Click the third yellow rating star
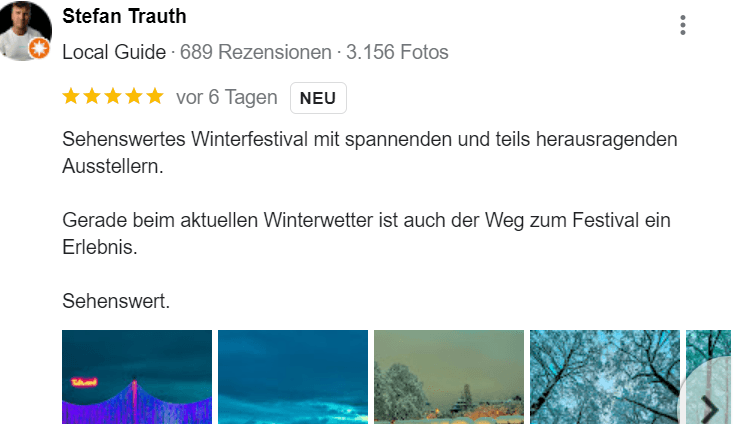This screenshot has width=753, height=424. [x=113, y=97]
